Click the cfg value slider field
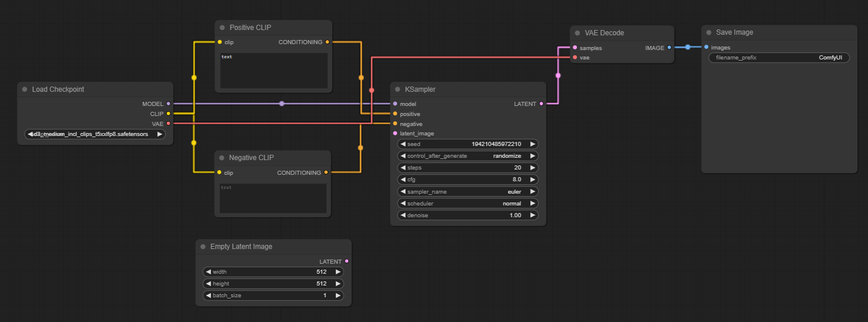The height and width of the screenshot is (322, 868). pyautogui.click(x=468, y=180)
